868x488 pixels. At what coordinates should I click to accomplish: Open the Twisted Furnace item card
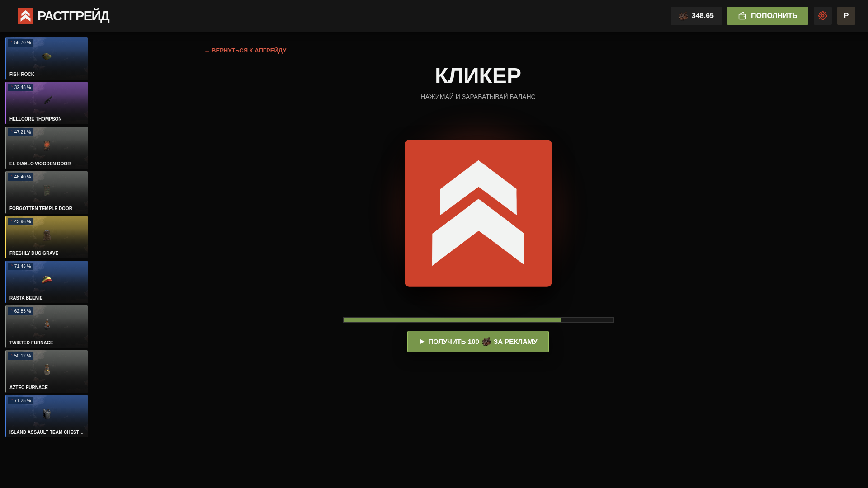[x=47, y=327]
